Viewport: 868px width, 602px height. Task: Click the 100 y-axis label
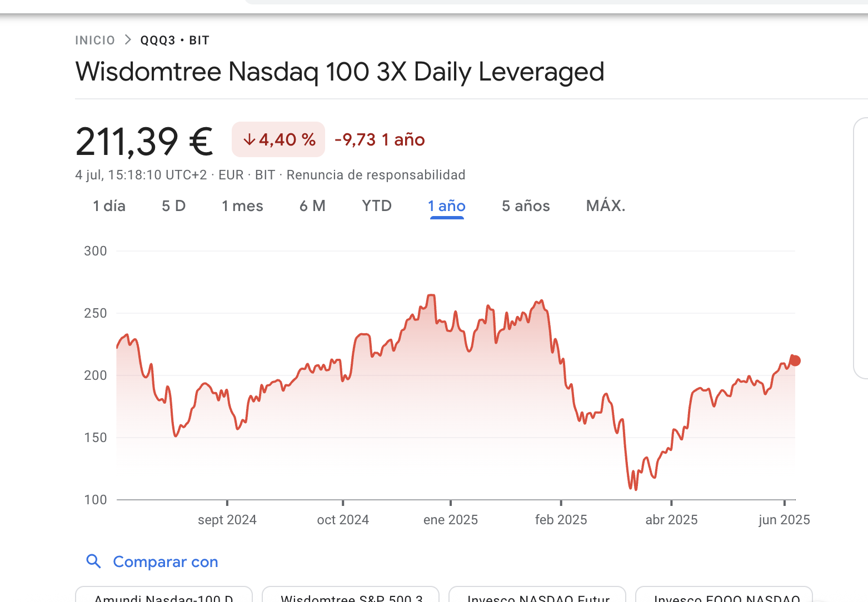[x=96, y=500]
